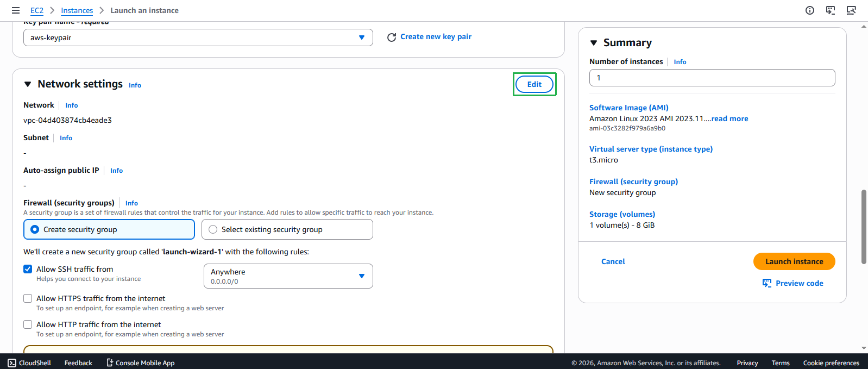Screen dimensions: 868x369
Task: Click the '1 volume(s) - 8 GiB' text
Action: [622, 225]
